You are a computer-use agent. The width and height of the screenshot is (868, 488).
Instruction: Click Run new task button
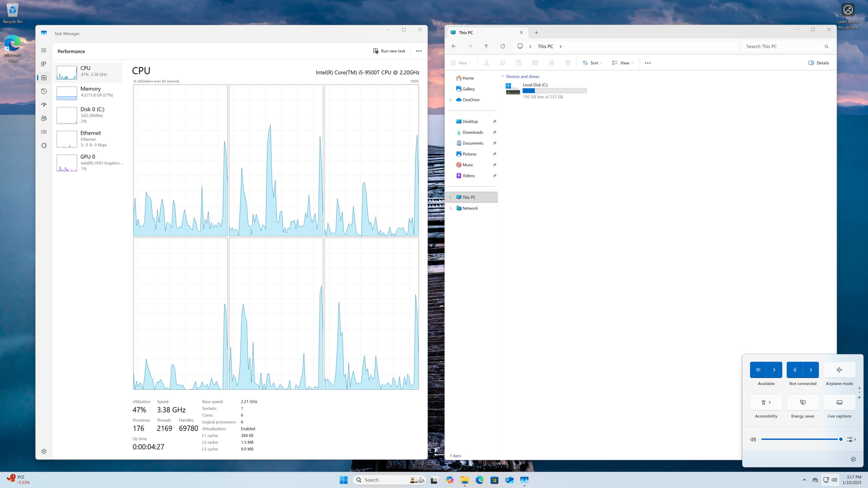point(390,51)
